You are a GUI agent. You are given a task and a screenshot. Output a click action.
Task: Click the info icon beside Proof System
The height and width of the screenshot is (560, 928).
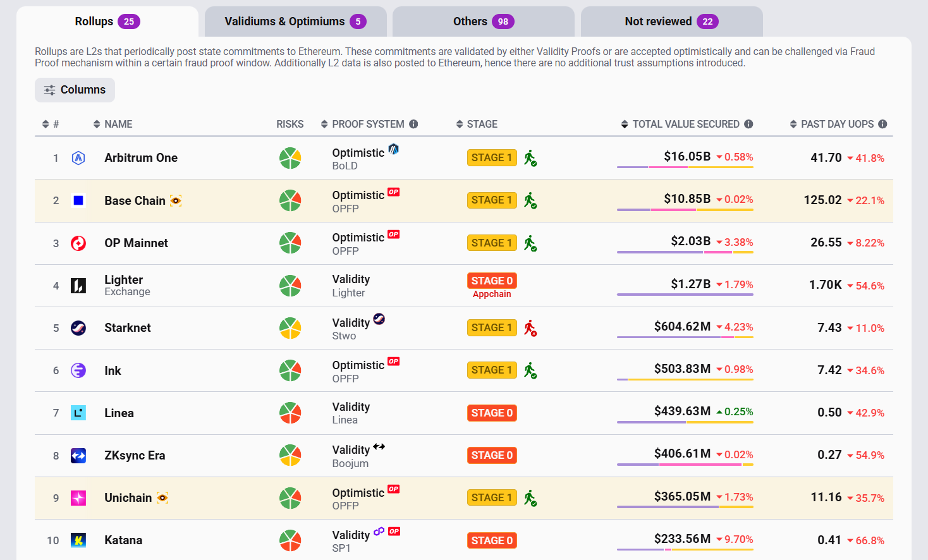pos(413,124)
